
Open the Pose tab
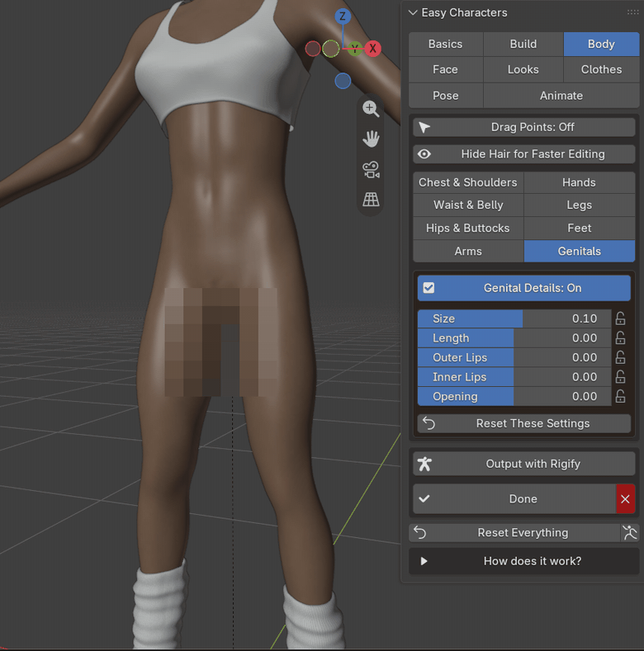tap(445, 96)
